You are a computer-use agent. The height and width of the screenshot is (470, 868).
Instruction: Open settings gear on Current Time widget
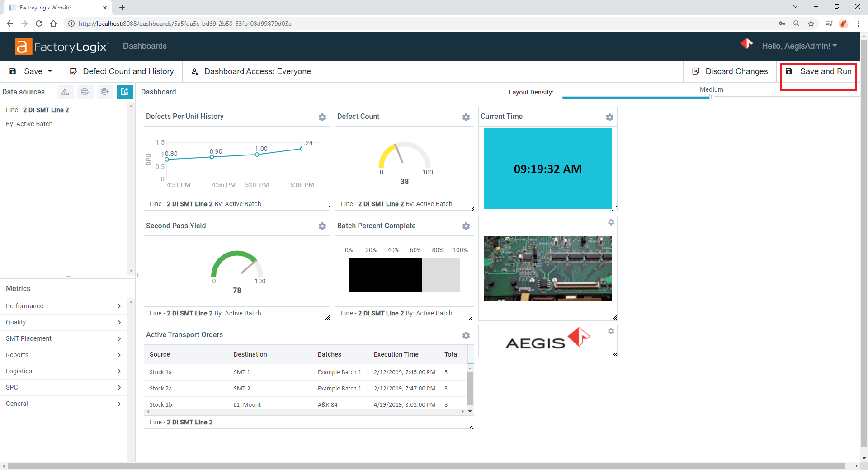(x=609, y=117)
